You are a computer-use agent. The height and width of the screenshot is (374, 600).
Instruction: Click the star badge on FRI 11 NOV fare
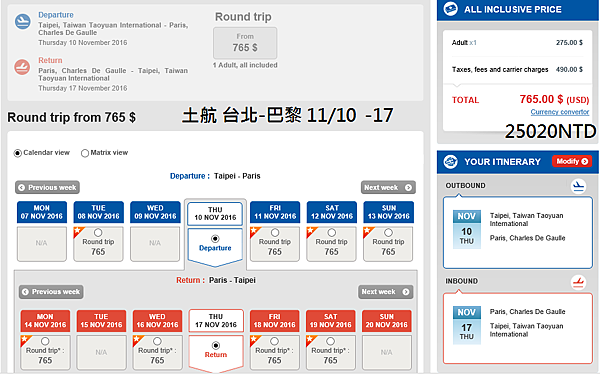(255, 231)
